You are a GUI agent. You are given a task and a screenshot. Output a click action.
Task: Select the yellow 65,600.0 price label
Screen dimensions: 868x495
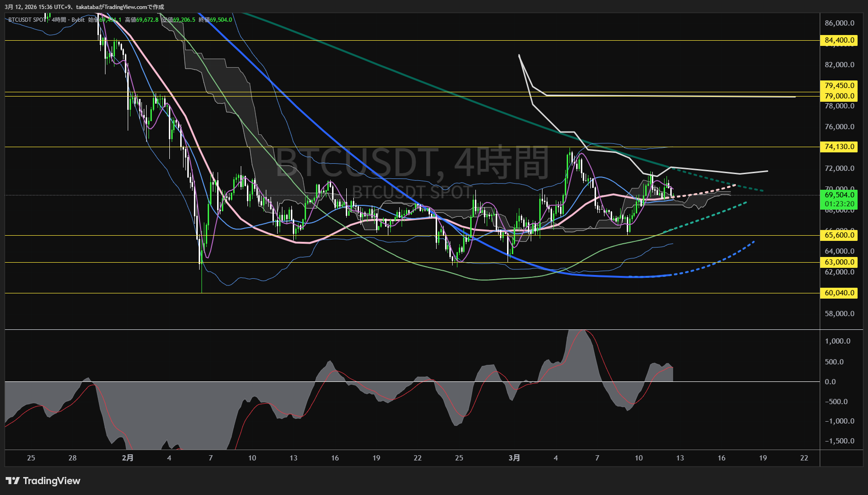(839, 235)
